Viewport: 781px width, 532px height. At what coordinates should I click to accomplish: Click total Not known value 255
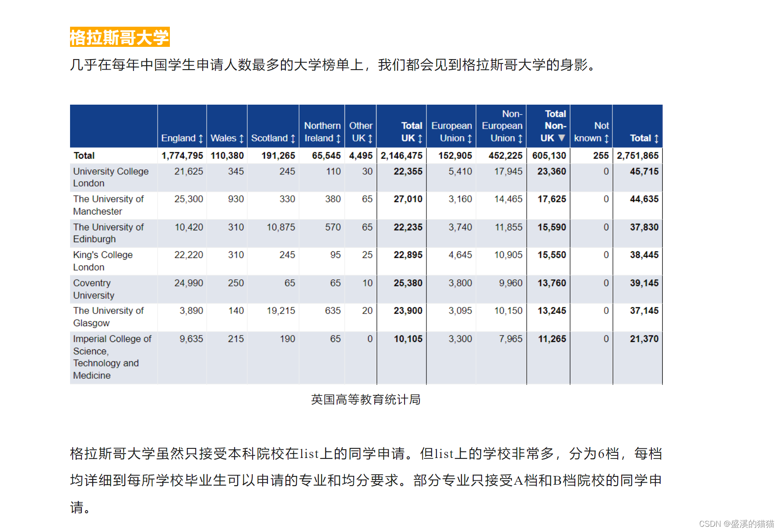coord(601,155)
